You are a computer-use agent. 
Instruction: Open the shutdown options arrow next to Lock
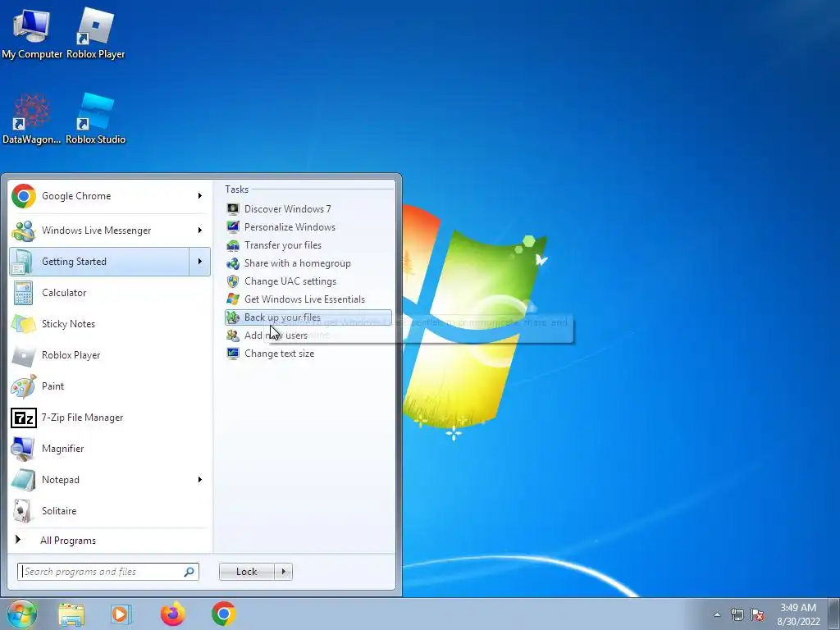click(x=283, y=572)
